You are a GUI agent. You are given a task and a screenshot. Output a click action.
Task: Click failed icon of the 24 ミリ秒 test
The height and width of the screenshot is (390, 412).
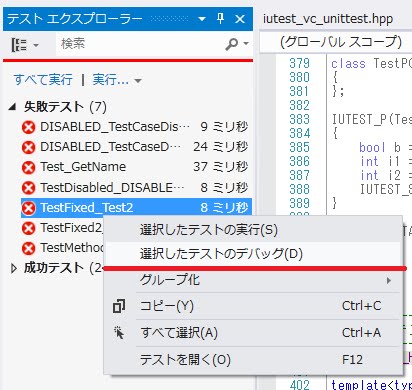29,147
